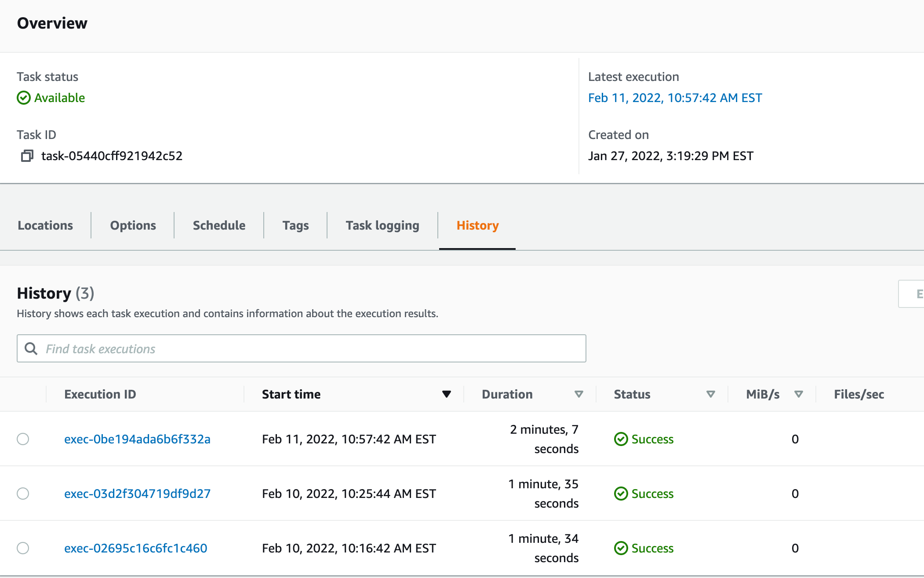This screenshot has width=924, height=578.
Task: Sort by the Status column arrow
Action: pyautogui.click(x=710, y=394)
